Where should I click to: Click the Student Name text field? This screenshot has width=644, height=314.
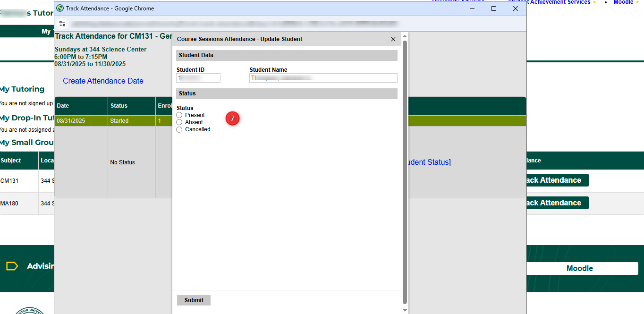point(323,78)
